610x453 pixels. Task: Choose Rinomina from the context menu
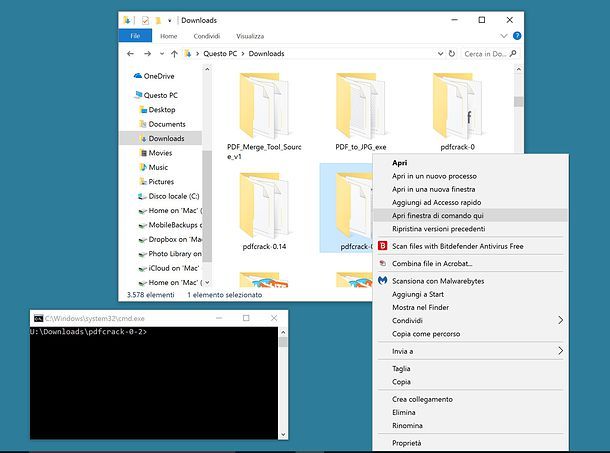pos(407,426)
